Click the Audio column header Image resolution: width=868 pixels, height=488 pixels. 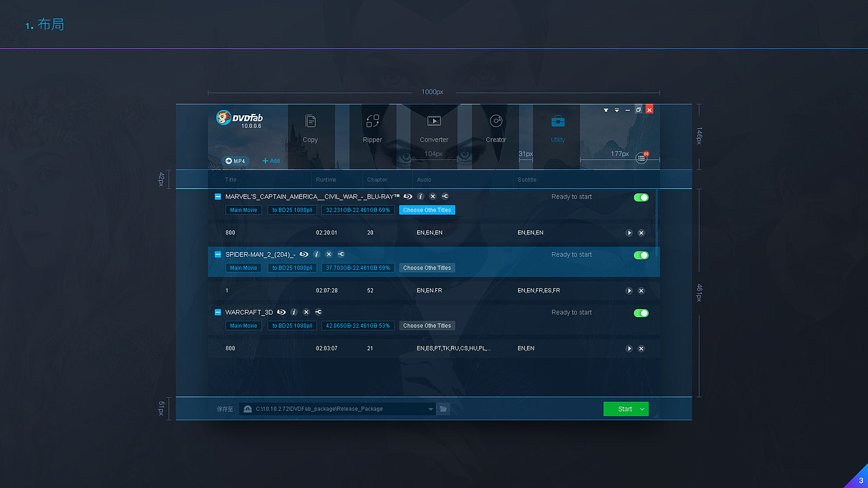pos(424,180)
